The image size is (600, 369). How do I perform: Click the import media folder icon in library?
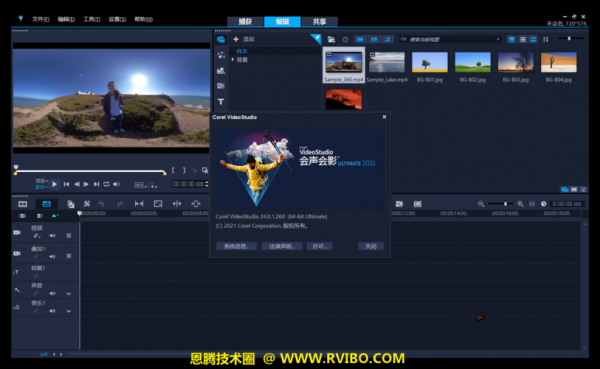331,39
